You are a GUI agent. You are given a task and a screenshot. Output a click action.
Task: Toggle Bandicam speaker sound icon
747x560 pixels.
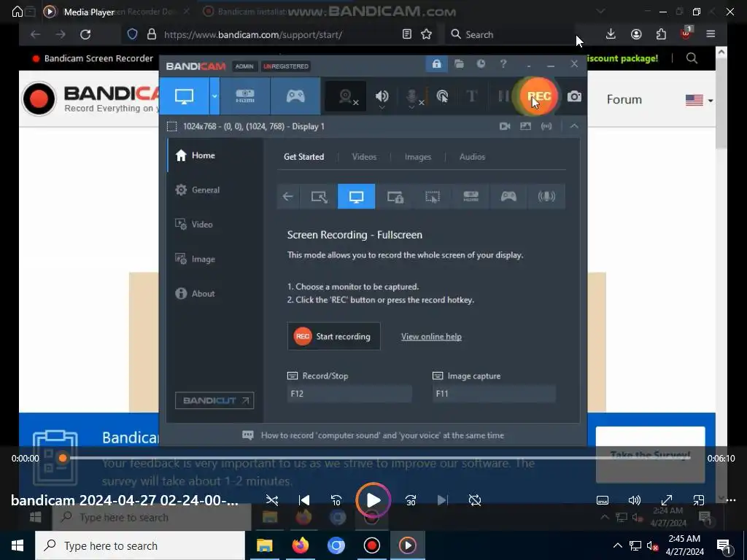(382, 97)
